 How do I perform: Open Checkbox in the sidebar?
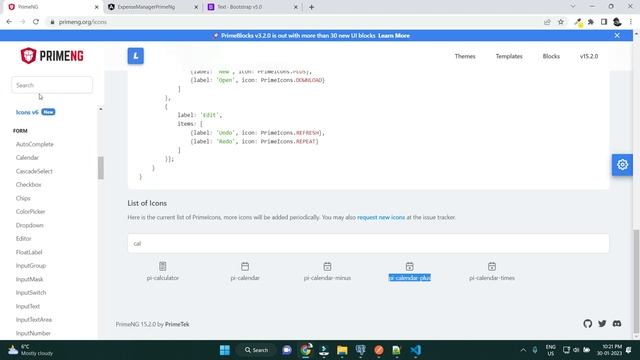(x=29, y=184)
